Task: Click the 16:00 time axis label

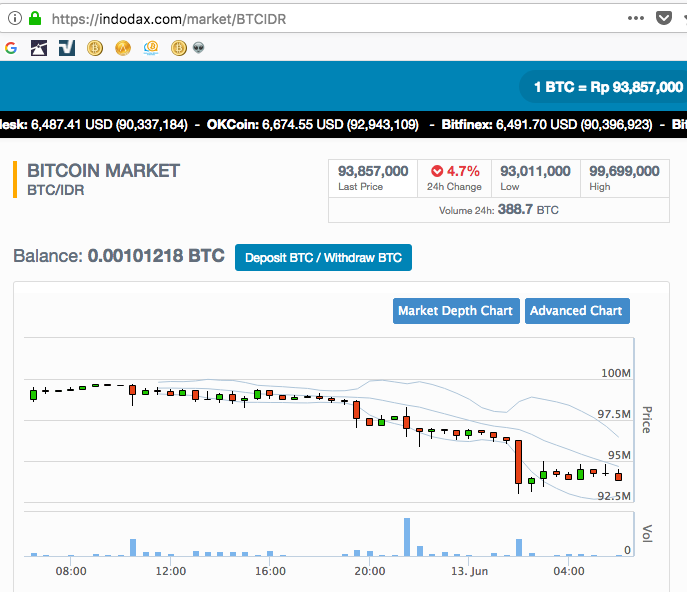Action: [270, 571]
